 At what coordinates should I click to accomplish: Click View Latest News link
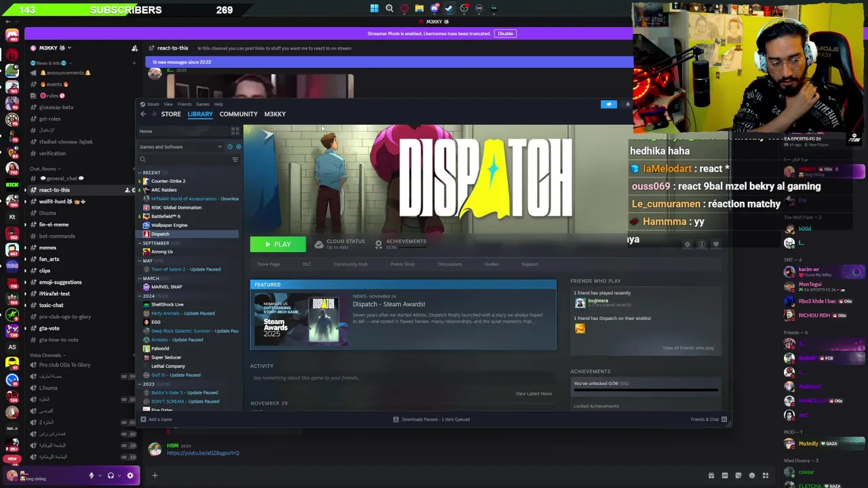(534, 394)
